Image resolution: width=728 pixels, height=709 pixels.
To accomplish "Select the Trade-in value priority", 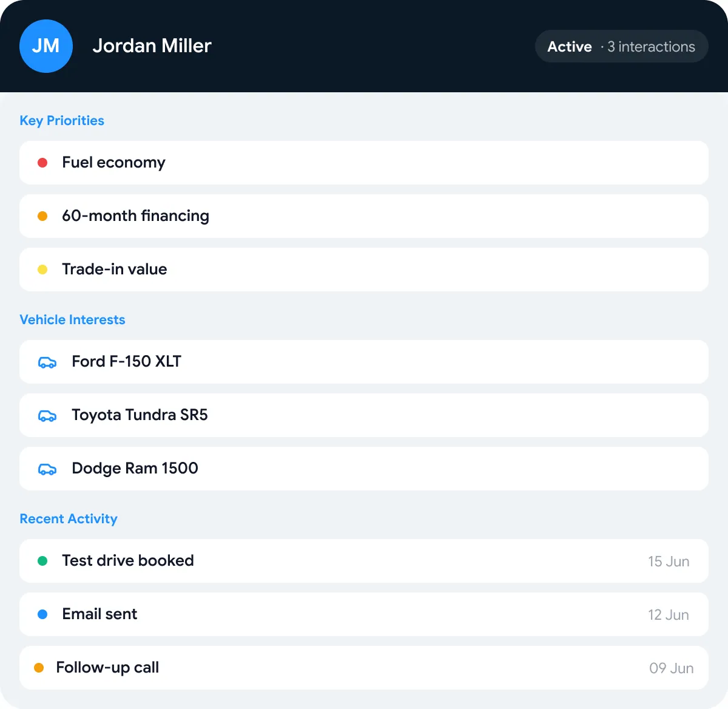I will coord(364,270).
